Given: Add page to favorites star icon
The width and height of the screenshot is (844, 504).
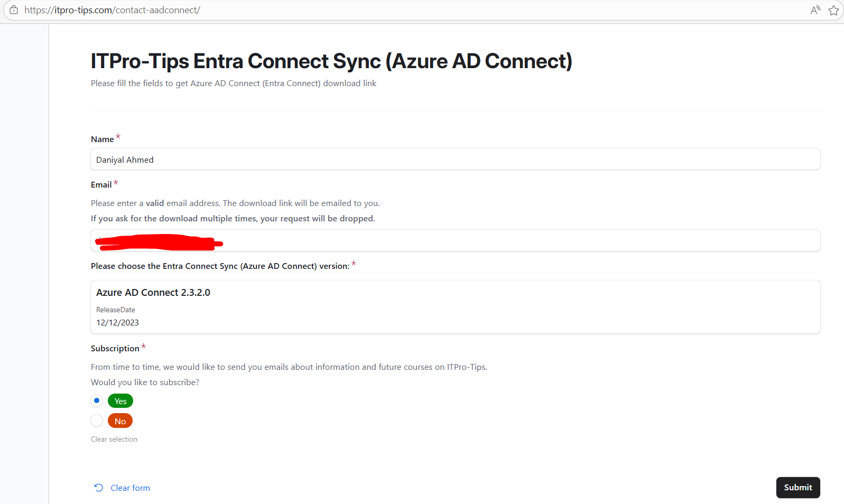Looking at the screenshot, I should (833, 10).
